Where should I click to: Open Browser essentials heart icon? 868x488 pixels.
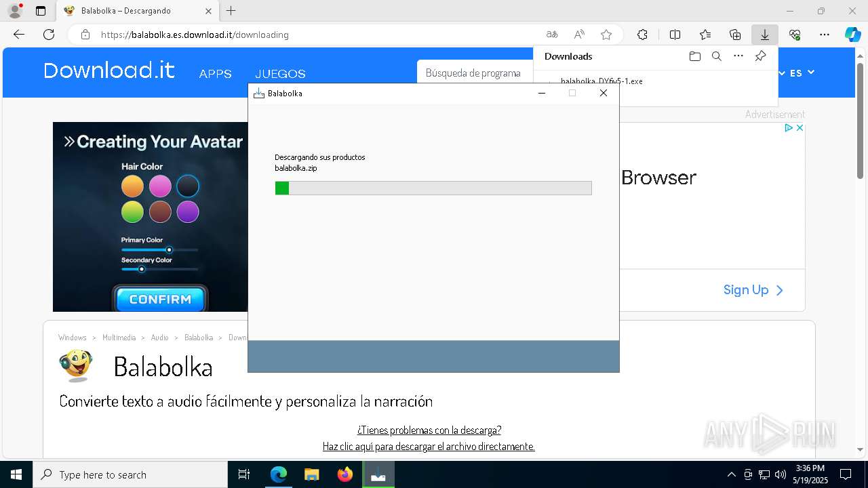pyautogui.click(x=795, y=35)
